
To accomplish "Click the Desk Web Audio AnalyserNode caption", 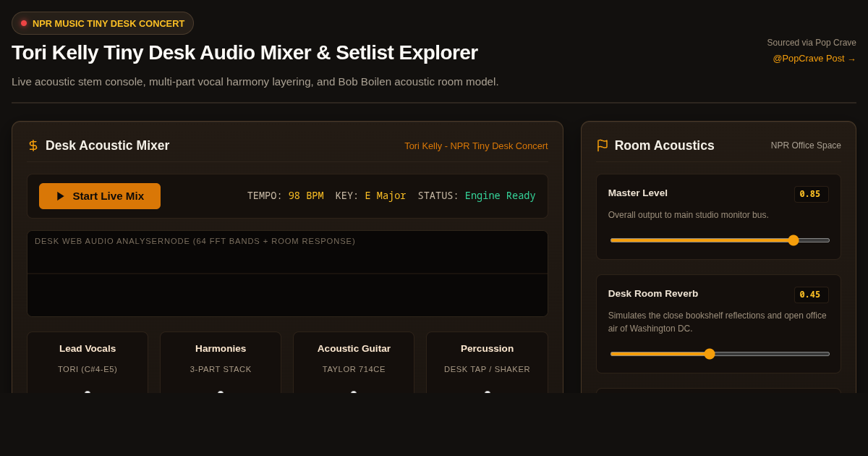I will tap(195, 241).
